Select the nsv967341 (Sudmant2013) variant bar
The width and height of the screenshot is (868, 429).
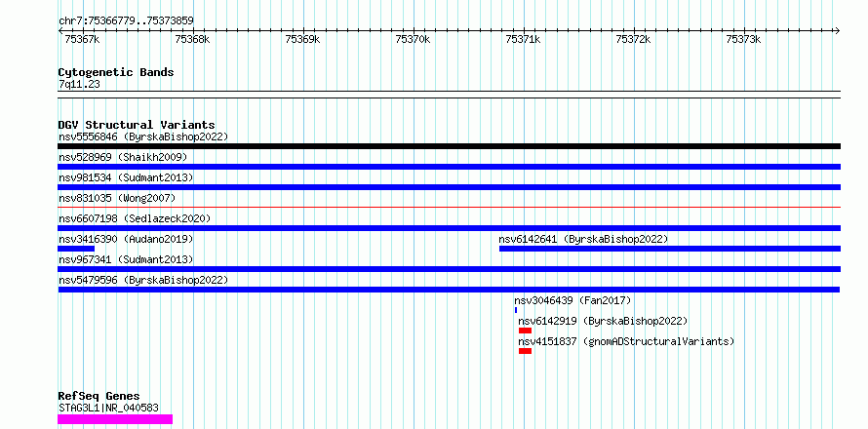pyautogui.click(x=449, y=269)
